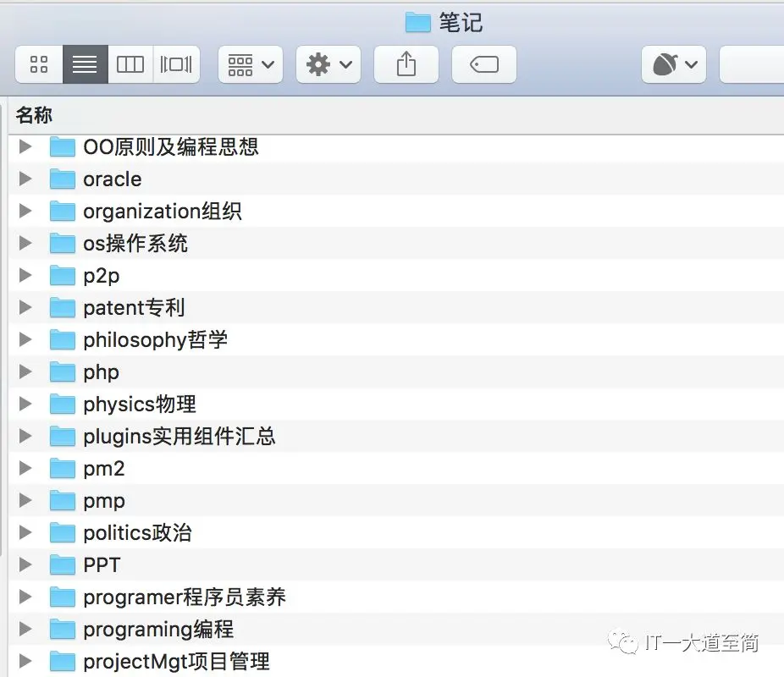This screenshot has width=784, height=677.
Task: Select the os操作系统 folder icon
Action: (63, 244)
